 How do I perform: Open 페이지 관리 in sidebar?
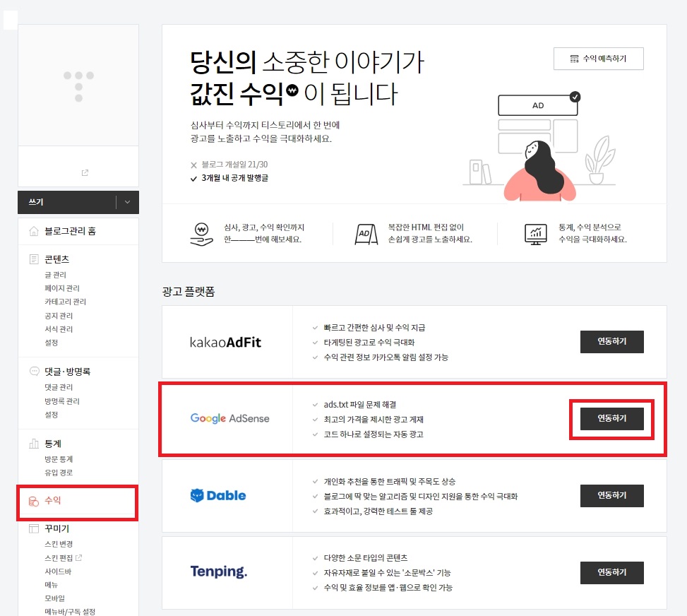click(61, 288)
